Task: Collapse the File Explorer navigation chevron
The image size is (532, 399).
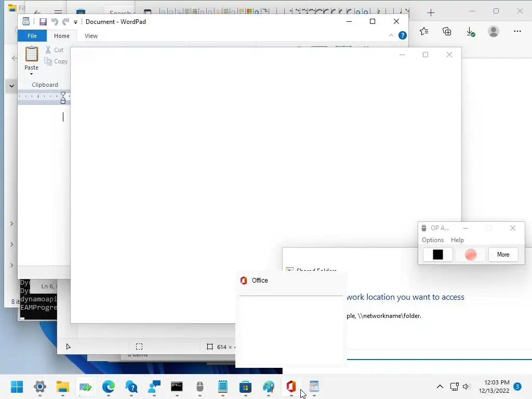Action: coord(11,86)
